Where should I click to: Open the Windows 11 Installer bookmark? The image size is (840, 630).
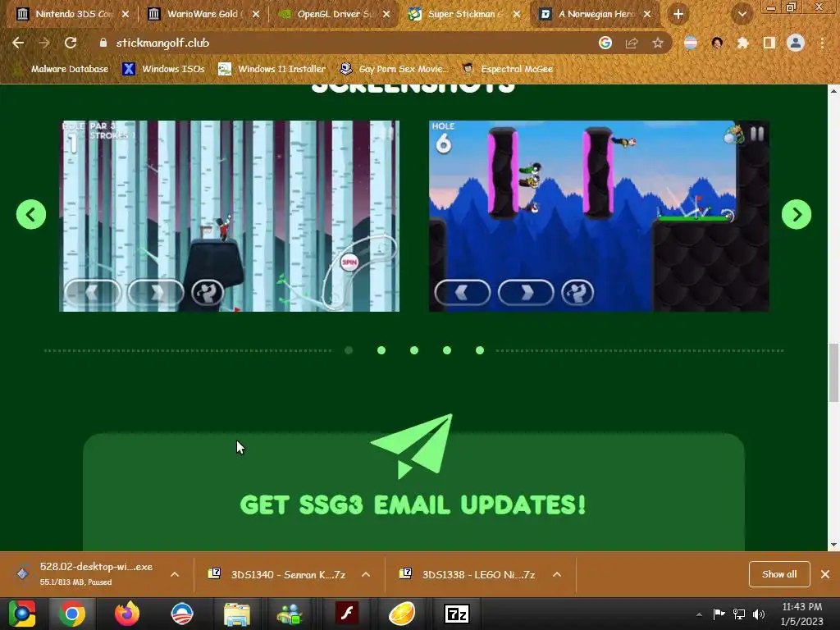(x=272, y=69)
